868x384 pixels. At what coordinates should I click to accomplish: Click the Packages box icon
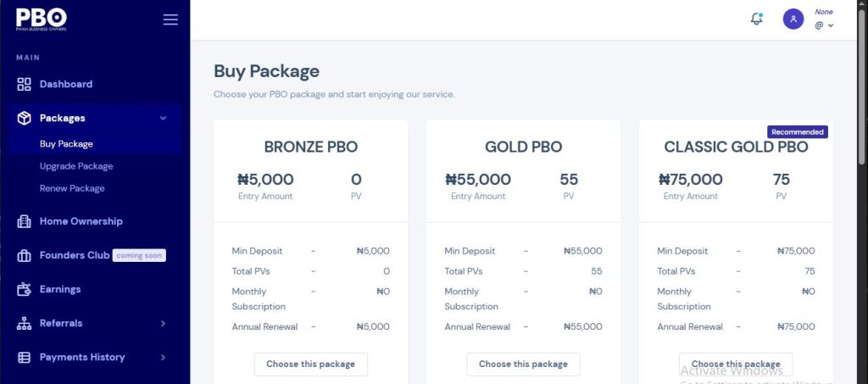(x=24, y=118)
